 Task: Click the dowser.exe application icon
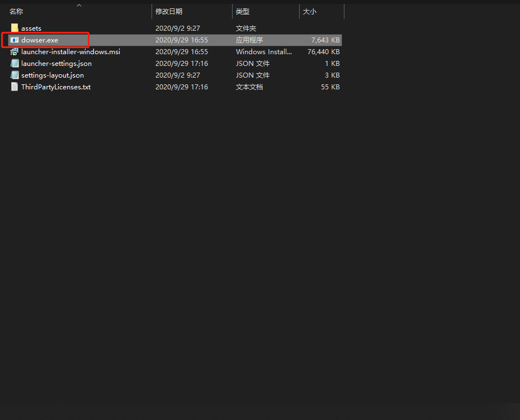coord(15,40)
